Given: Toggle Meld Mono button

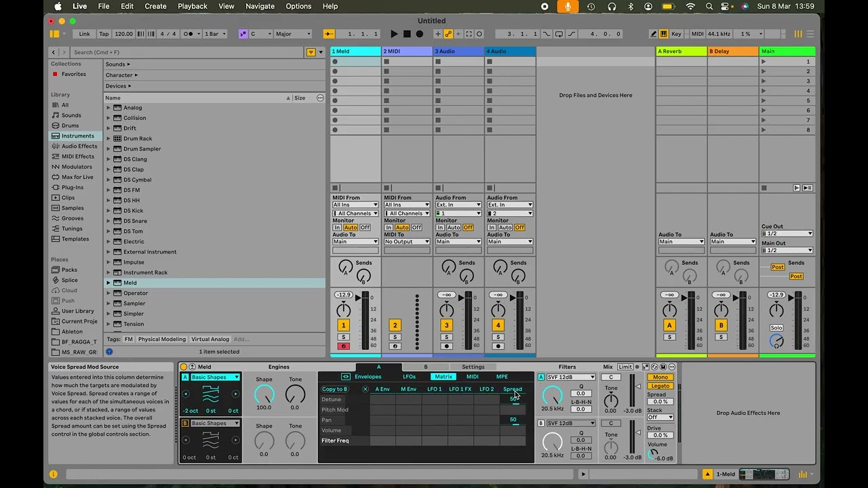Looking at the screenshot, I should pos(660,378).
